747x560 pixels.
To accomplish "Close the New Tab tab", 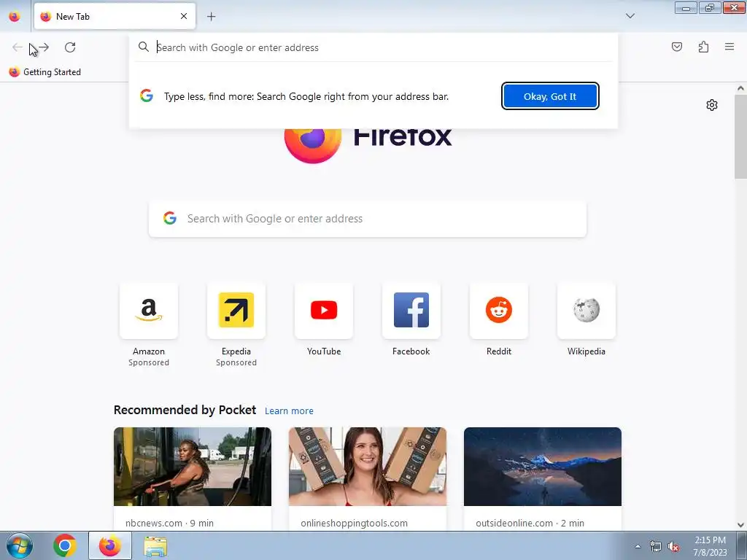I will (x=184, y=16).
